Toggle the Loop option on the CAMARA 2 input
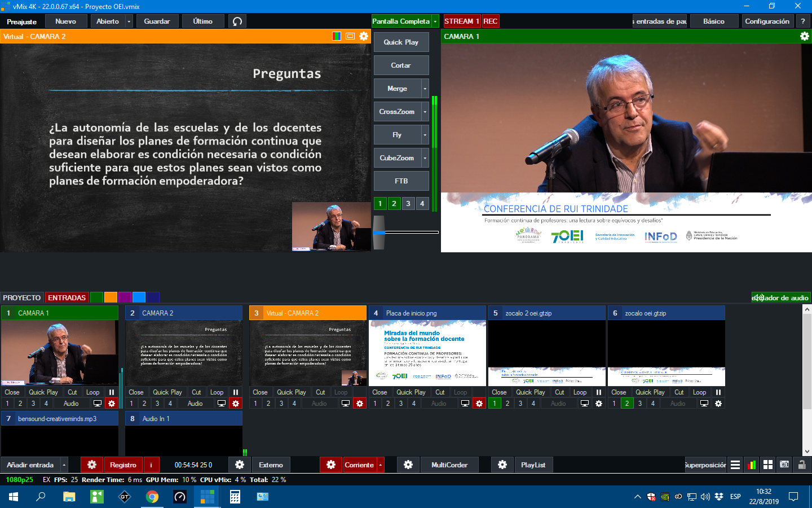 coord(217,392)
